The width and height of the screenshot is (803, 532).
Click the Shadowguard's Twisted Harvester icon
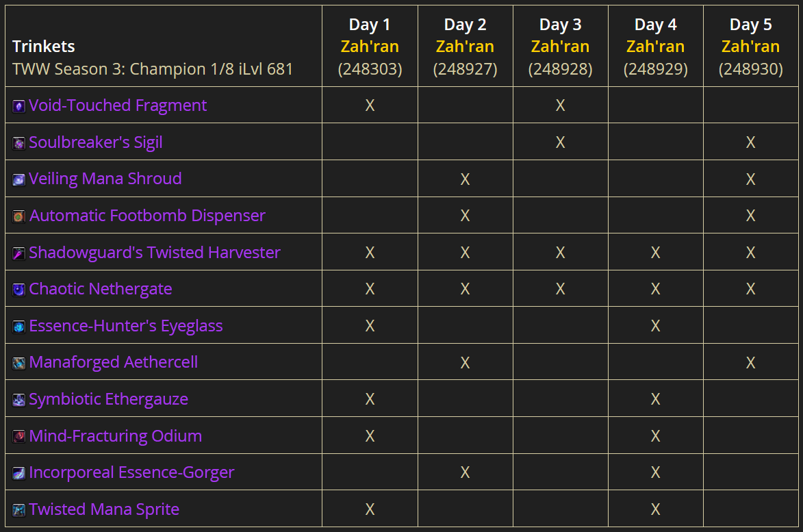19,253
